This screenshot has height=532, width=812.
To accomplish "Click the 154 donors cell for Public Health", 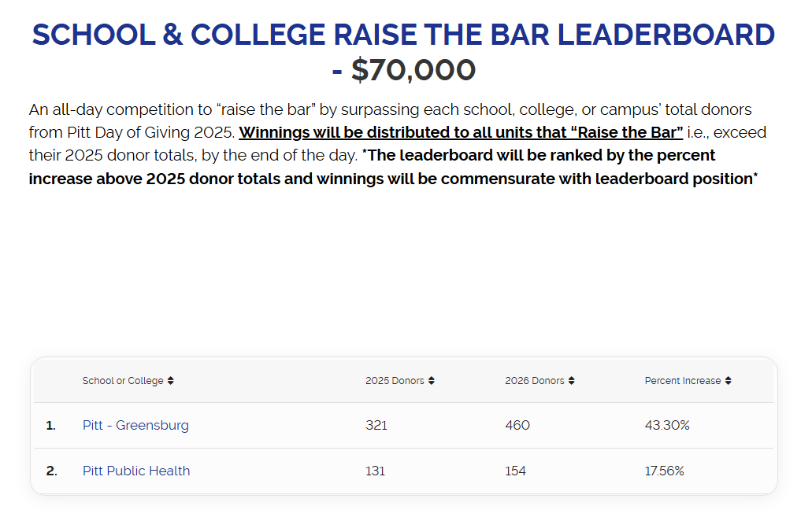I will 516,471.
